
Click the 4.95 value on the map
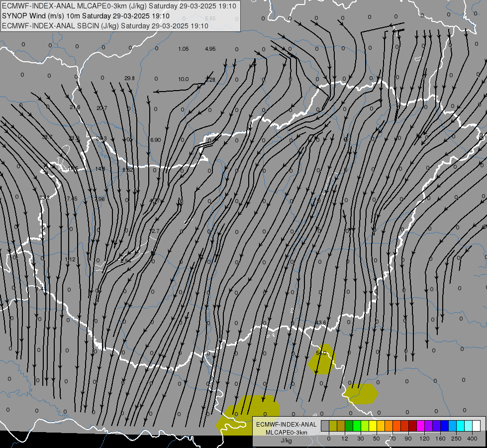210,49
